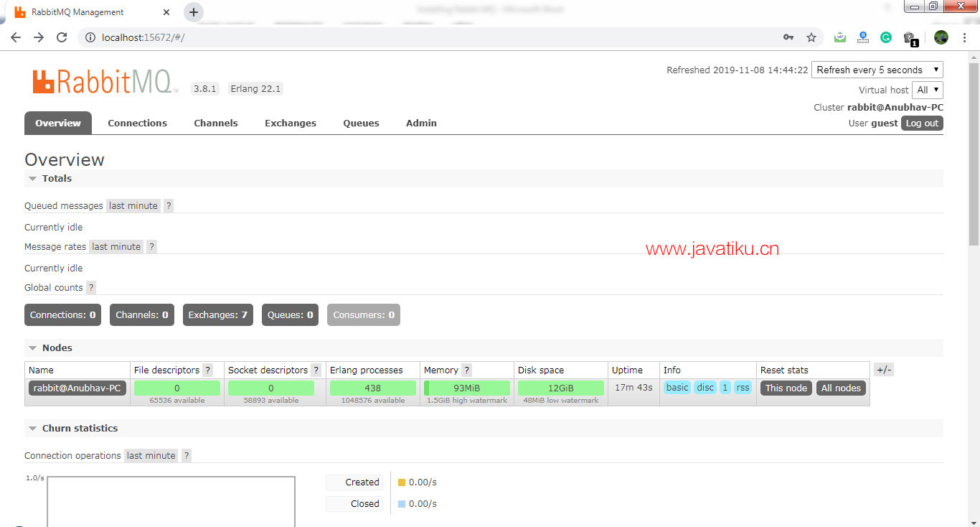Open the Refresh every 5 seconds dropdown

[877, 70]
